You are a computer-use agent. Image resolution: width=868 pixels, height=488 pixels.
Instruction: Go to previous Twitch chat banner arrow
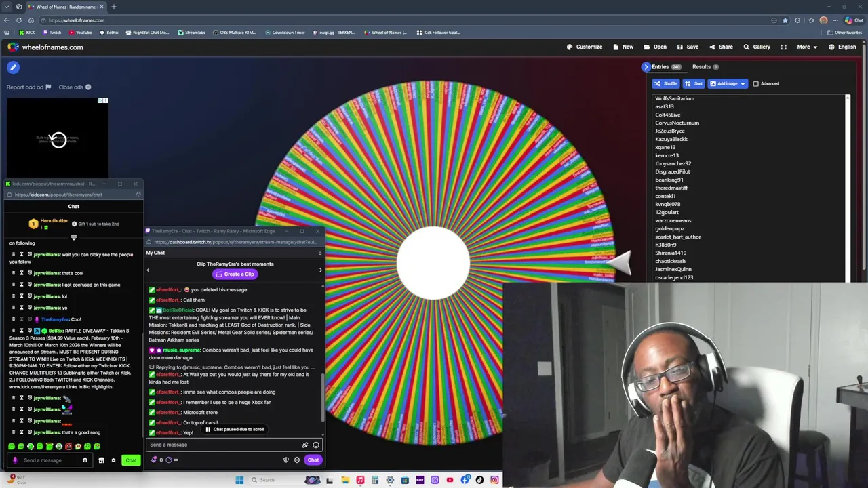point(149,270)
